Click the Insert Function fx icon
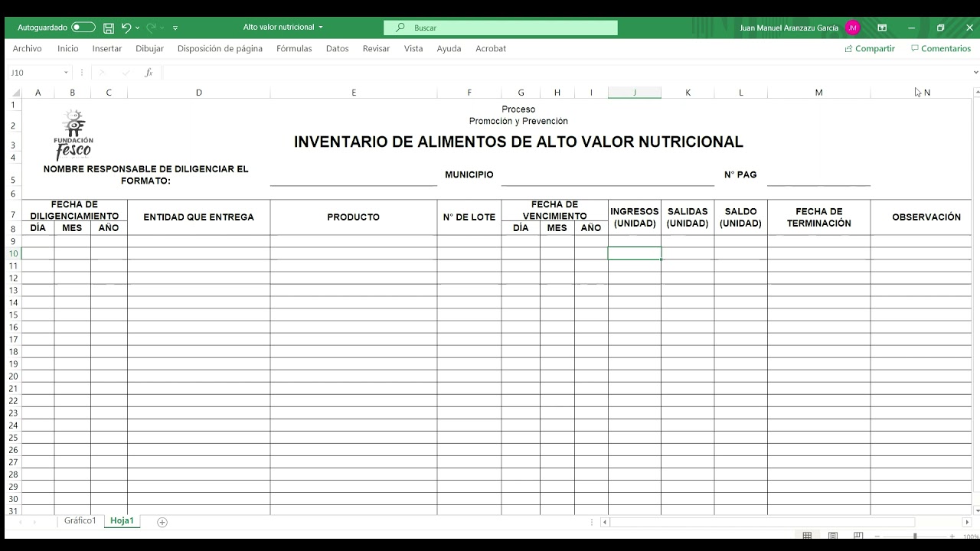 point(149,73)
